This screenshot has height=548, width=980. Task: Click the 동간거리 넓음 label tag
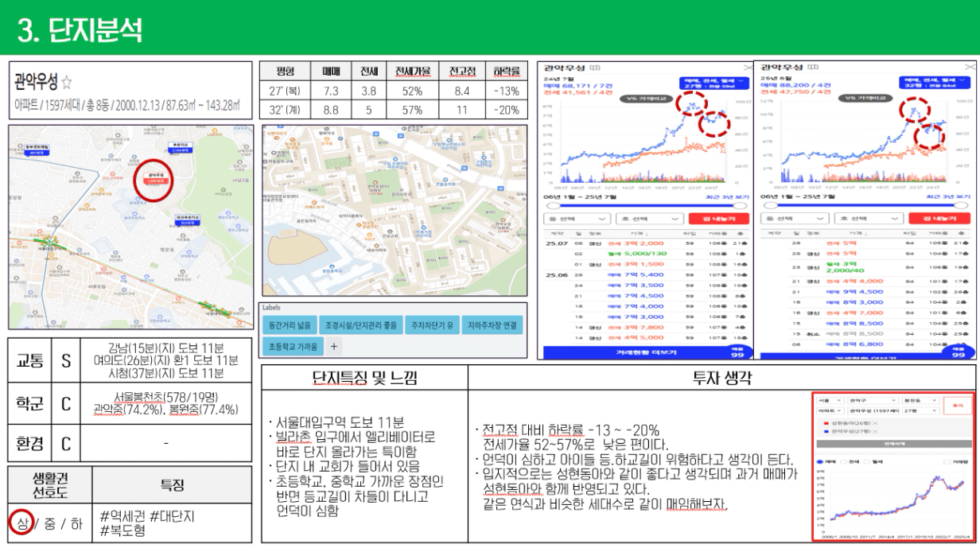(289, 325)
